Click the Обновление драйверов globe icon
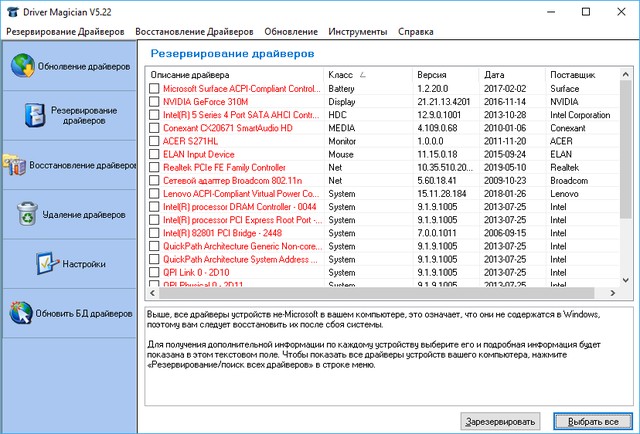Viewport: 640px width, 434px height. pyautogui.click(x=22, y=66)
